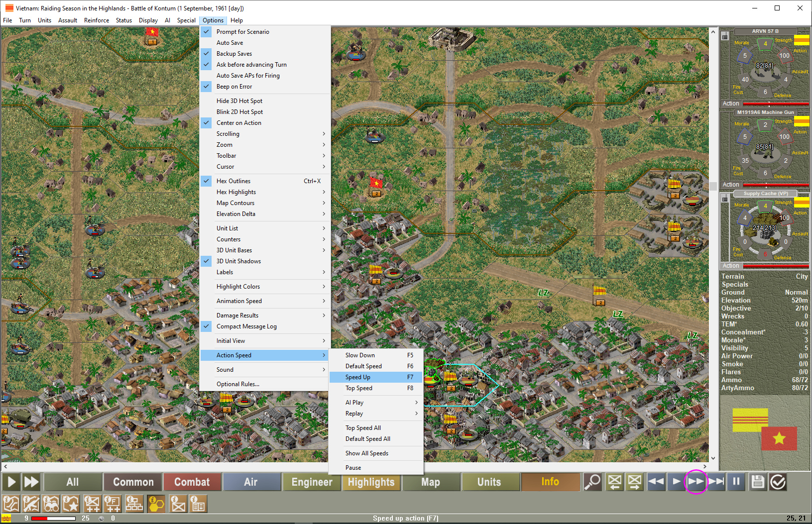Select next unit with right-arrow icon
812x524 pixels.
[635, 482]
